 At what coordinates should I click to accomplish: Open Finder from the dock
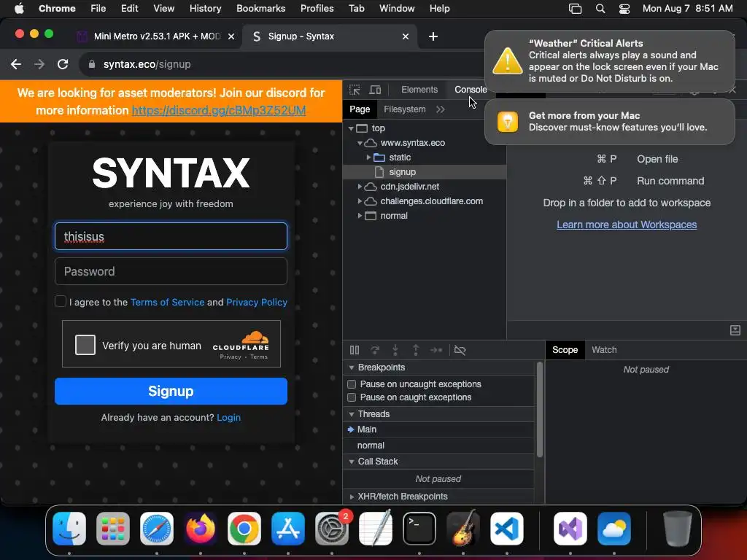click(69, 529)
